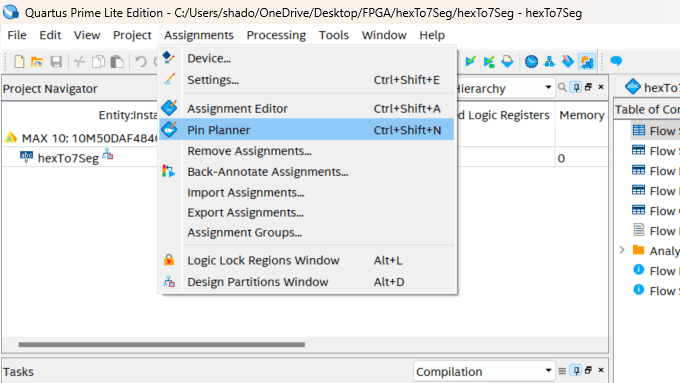The image size is (680, 383).
Task: Click the Copy toolbar icon
Action: point(98,62)
